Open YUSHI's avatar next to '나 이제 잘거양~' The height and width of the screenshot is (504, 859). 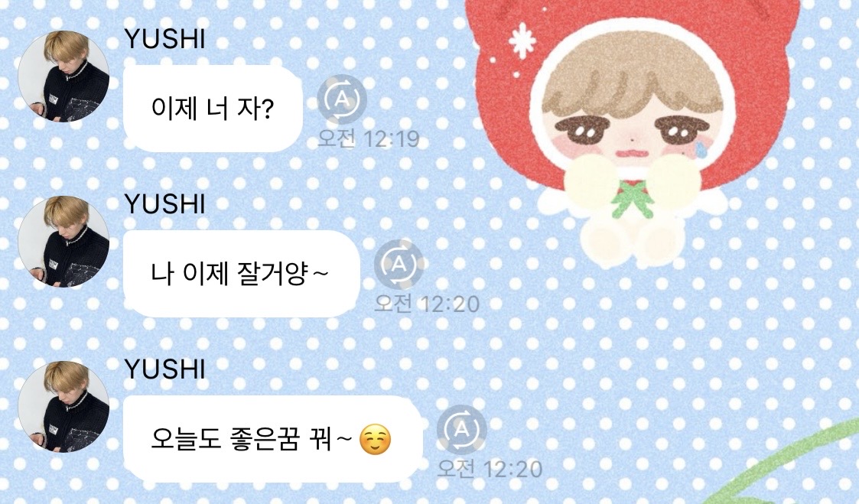coord(63,242)
